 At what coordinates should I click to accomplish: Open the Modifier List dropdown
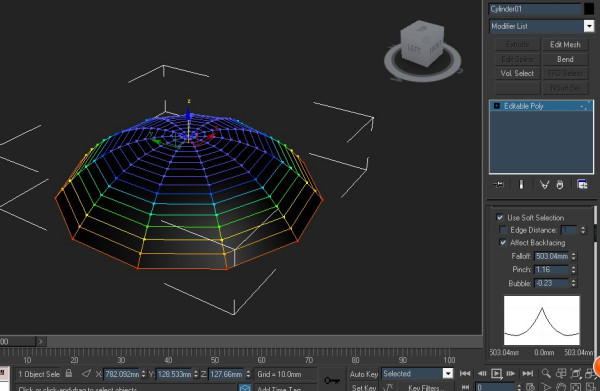589,26
